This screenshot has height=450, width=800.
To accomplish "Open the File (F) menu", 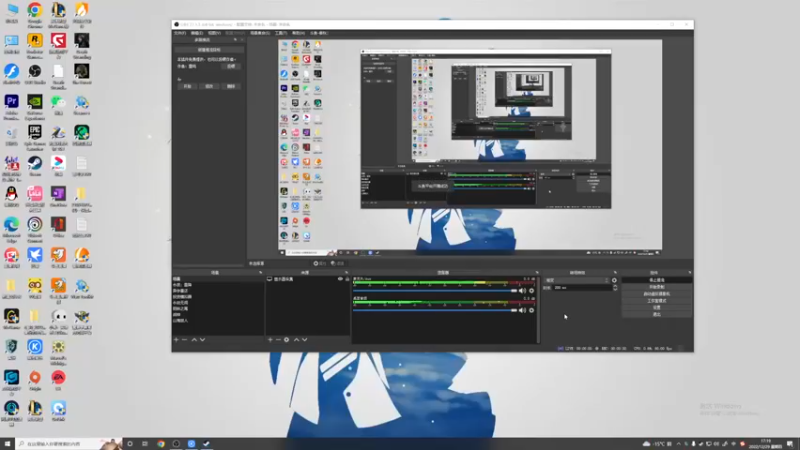I will tap(180, 33).
